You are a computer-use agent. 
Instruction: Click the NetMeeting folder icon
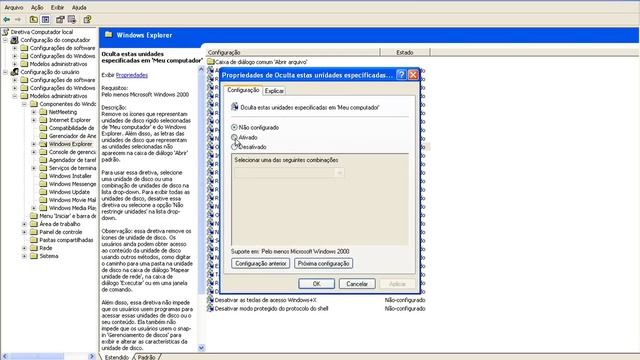pyautogui.click(x=43, y=112)
